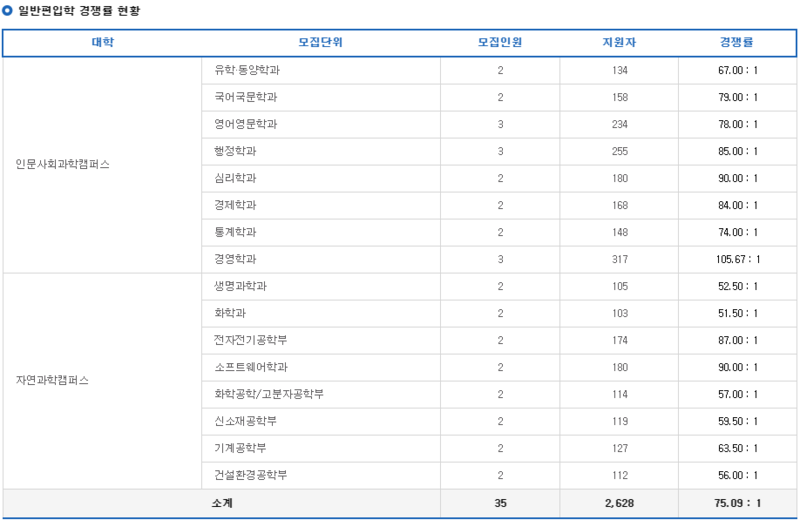Click the 모집인원 column header
This screenshot has height=520, width=800.
500,42
